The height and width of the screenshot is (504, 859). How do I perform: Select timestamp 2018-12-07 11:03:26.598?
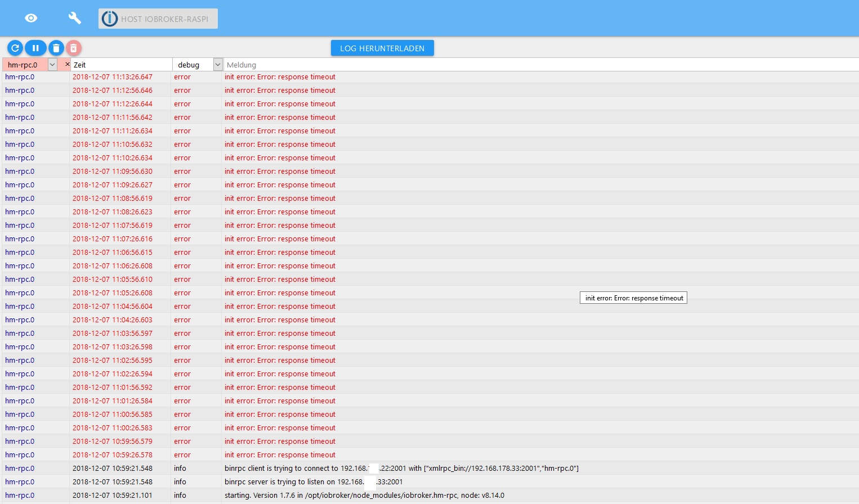[x=113, y=347]
